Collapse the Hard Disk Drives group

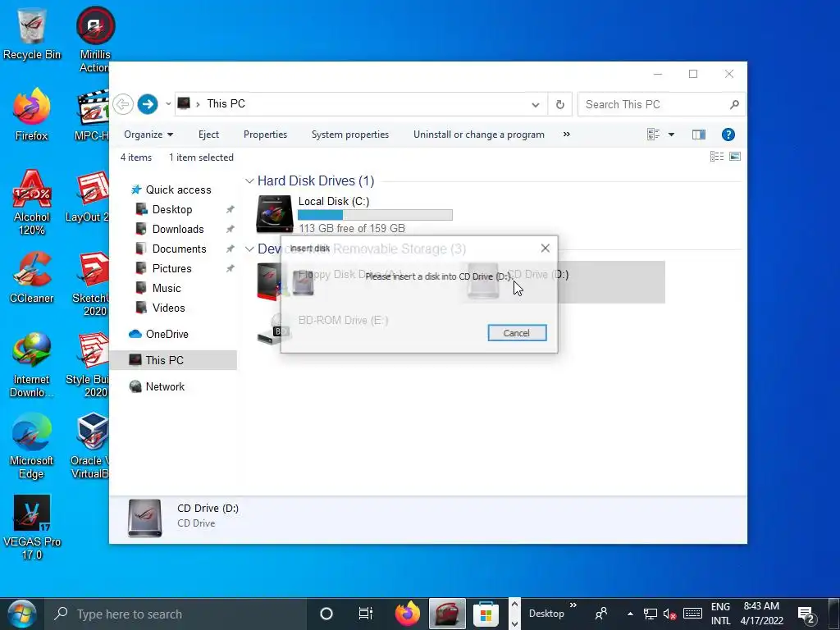pyautogui.click(x=249, y=181)
